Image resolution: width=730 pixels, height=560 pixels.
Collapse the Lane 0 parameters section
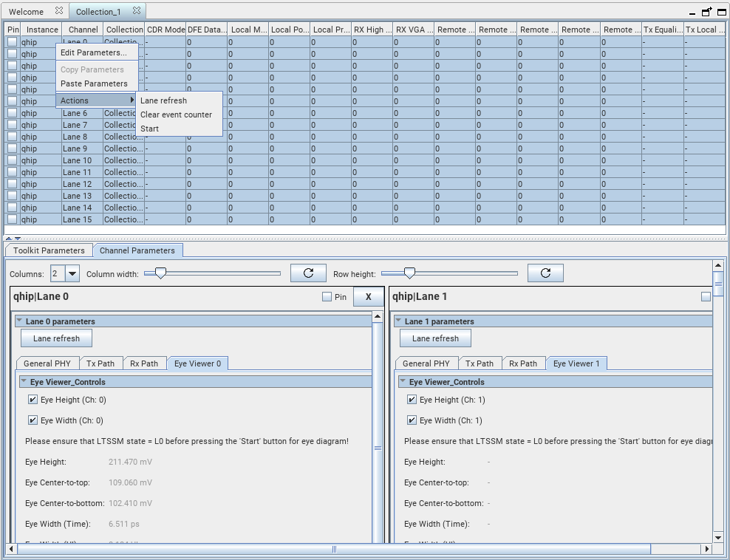tap(19, 321)
